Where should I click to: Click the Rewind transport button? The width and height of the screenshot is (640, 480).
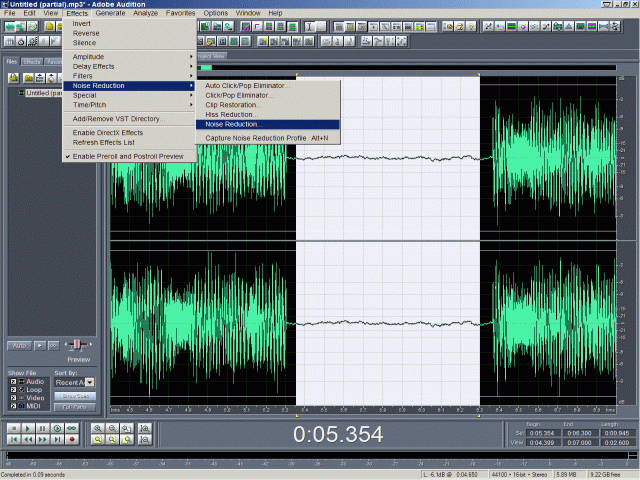[28, 440]
